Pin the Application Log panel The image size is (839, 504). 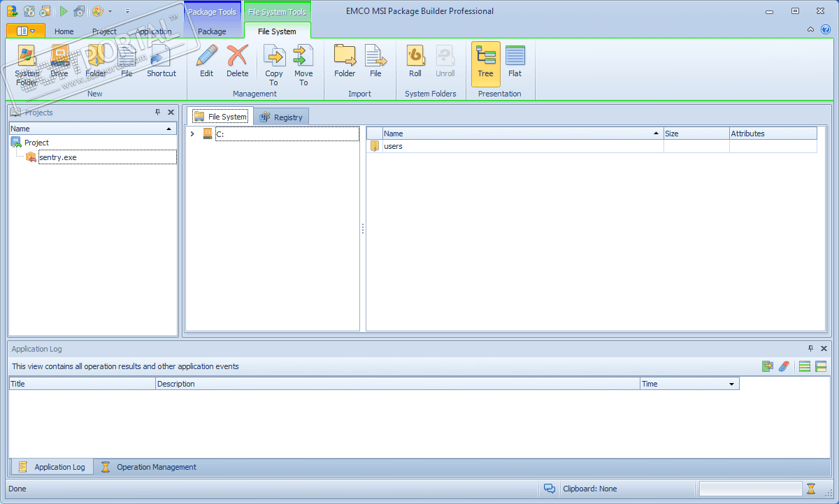810,349
